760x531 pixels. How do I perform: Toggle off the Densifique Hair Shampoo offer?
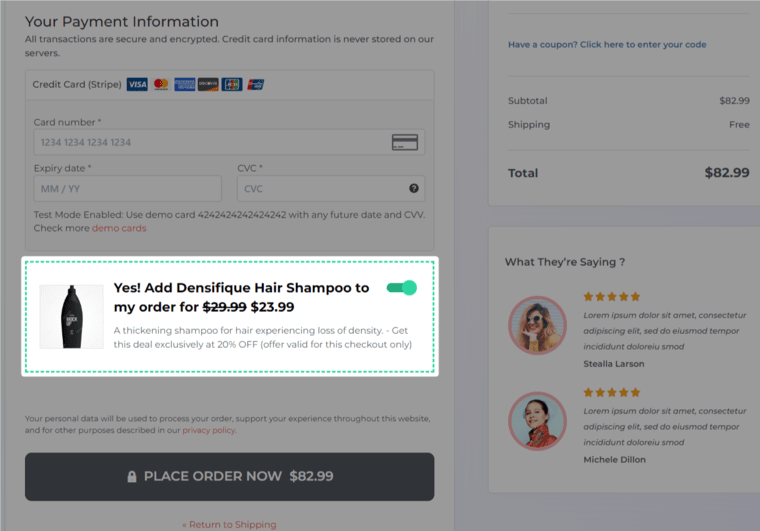coord(401,288)
